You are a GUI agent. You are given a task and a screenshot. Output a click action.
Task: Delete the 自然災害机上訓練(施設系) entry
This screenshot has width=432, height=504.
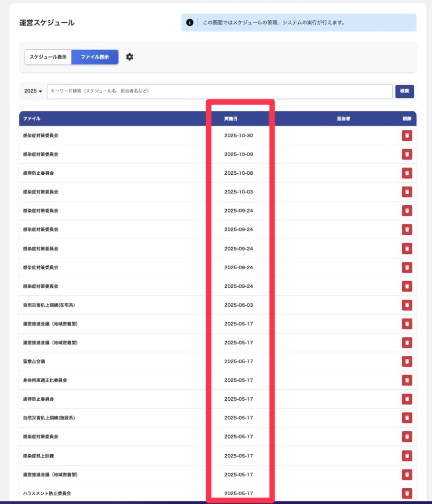pos(407,418)
